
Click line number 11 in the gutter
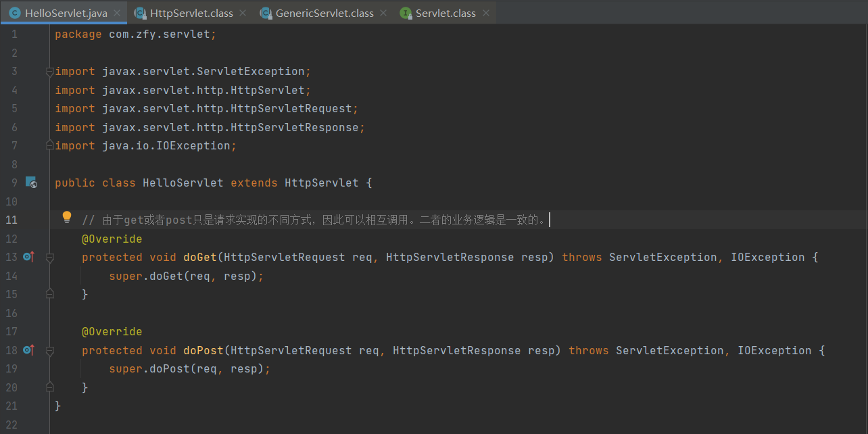[11, 220]
